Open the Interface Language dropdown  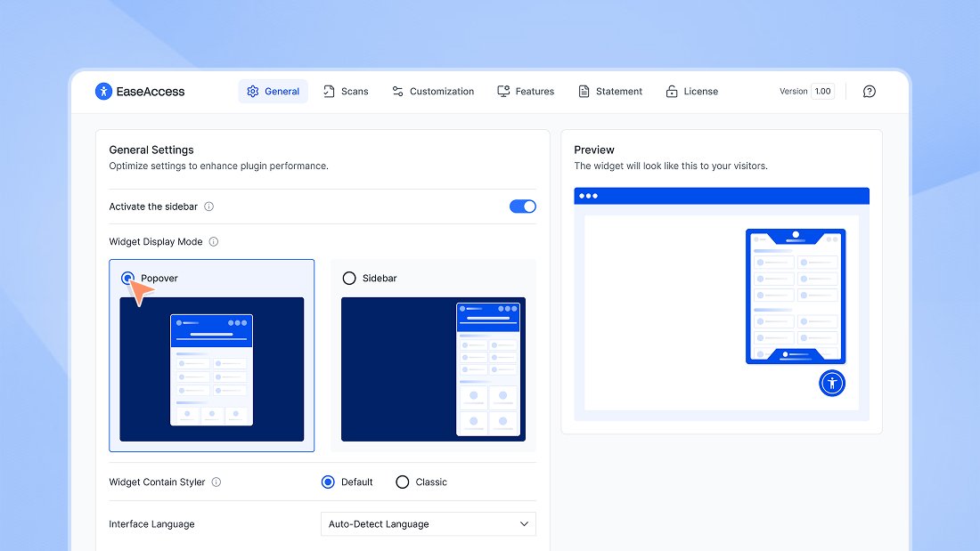tap(428, 523)
